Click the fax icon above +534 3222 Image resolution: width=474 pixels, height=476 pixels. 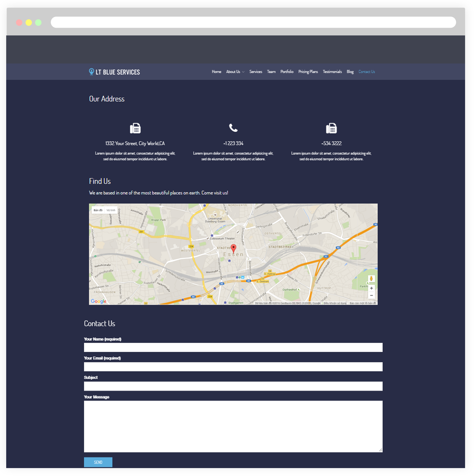click(331, 128)
